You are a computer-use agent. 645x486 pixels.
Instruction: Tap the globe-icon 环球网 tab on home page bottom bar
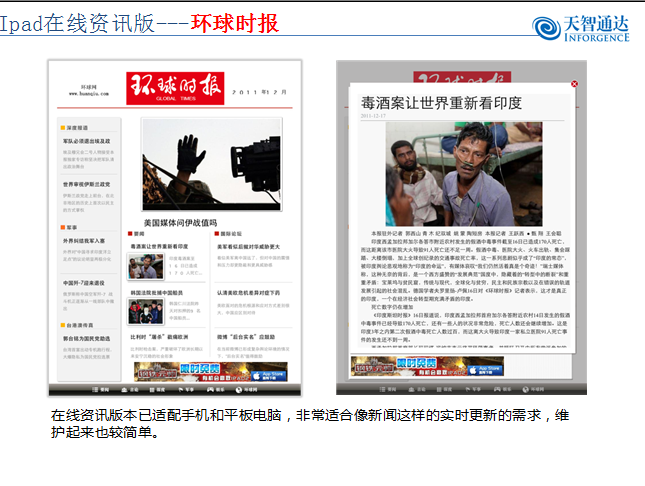click(x=246, y=389)
